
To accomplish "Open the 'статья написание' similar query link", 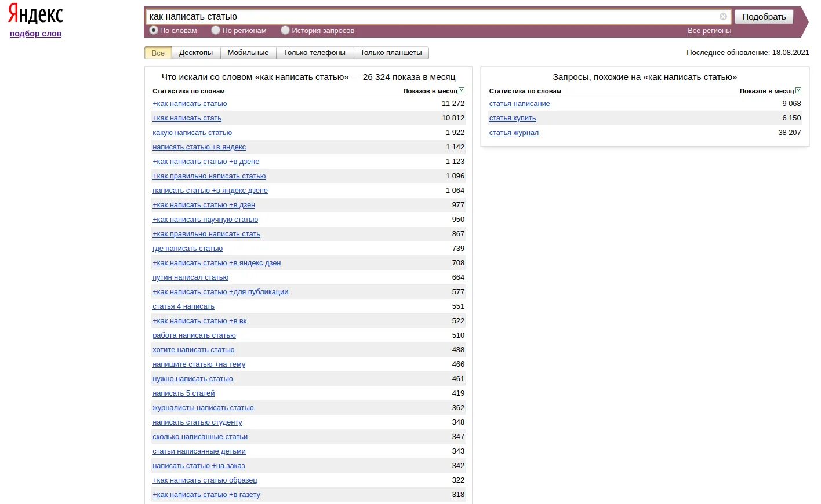I will (520, 104).
